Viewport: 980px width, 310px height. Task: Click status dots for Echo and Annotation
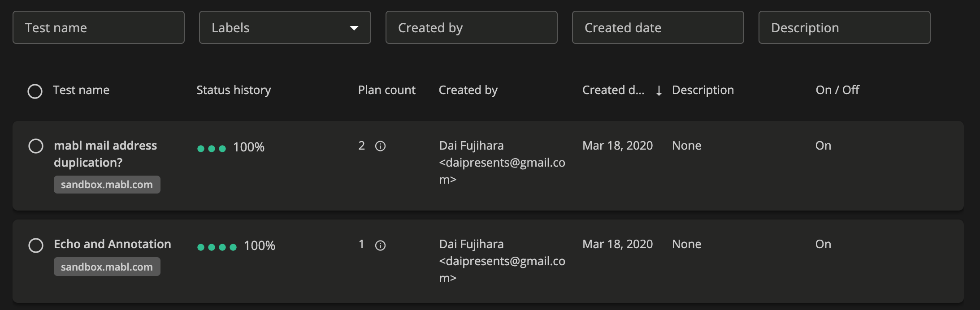217,247
